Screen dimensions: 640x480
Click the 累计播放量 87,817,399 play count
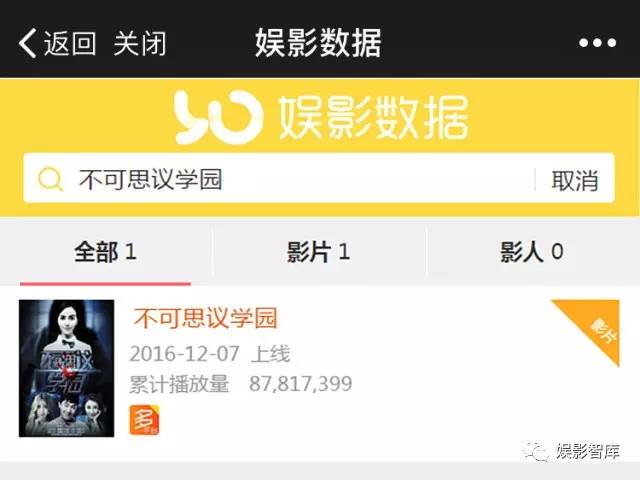241,384
